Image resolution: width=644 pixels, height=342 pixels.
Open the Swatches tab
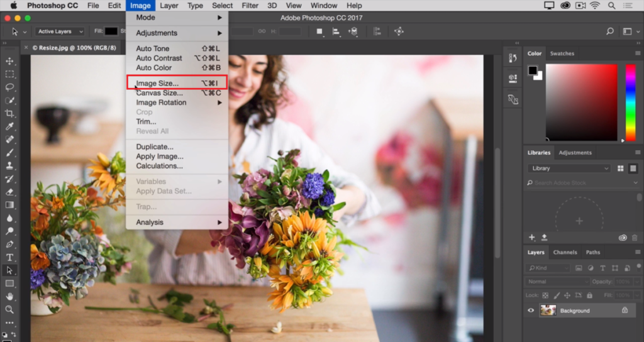coord(562,53)
